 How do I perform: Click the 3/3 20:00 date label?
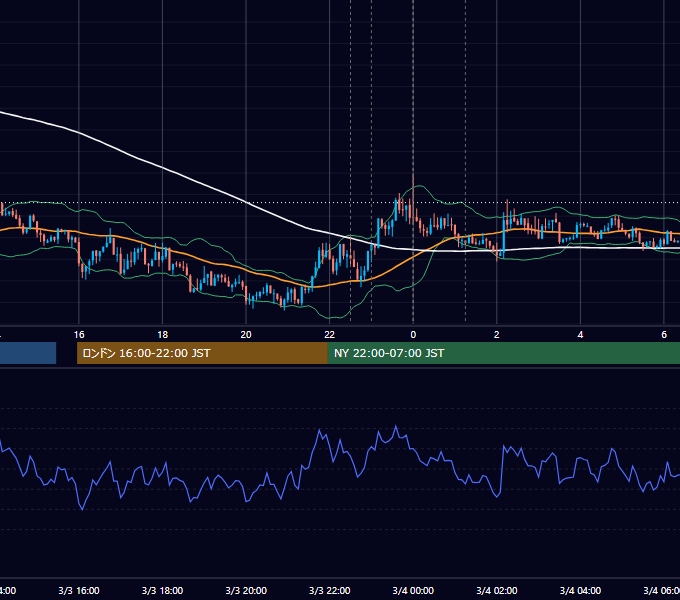(x=246, y=591)
